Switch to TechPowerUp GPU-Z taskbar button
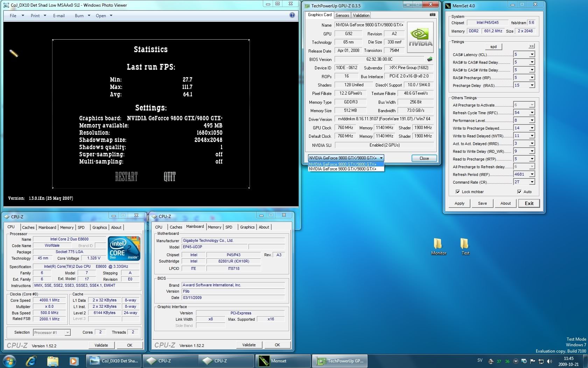The image size is (588, 368). (x=340, y=361)
